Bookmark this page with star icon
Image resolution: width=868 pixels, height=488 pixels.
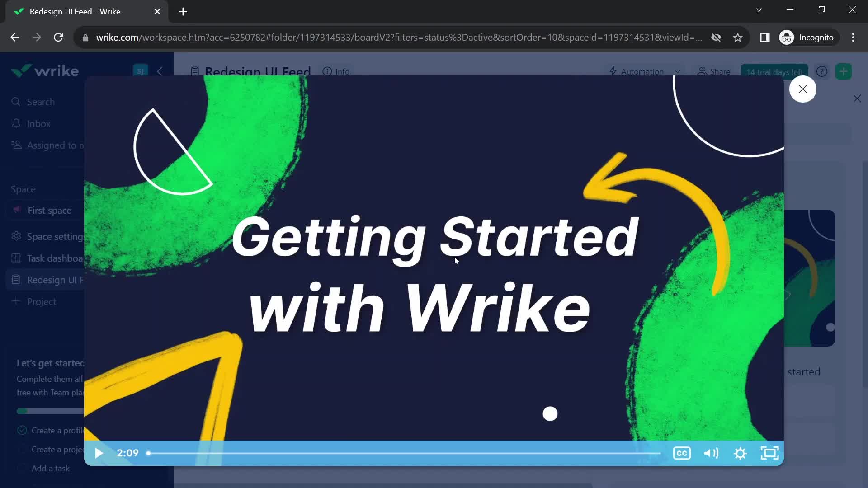pyautogui.click(x=738, y=38)
